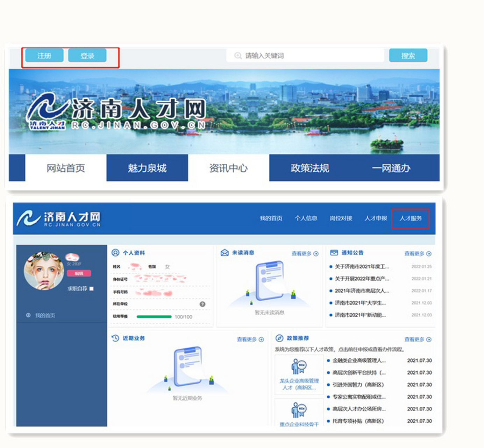Open the 重点企业科技骨干 policy card

pyautogui.click(x=299, y=413)
